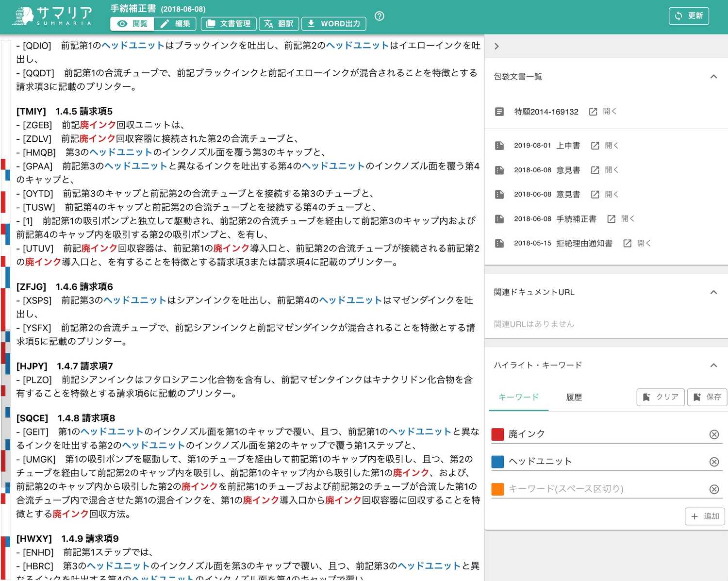
Task: Open 2019-08-01 上申書 external link icon
Action: pyautogui.click(x=595, y=146)
